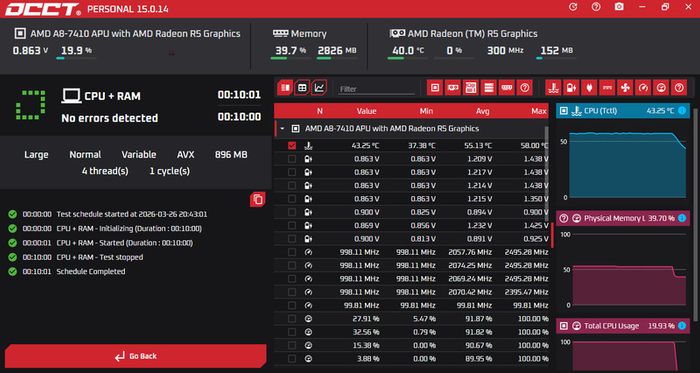
Task: Copy the test log with the clipboard icon
Action: tap(258, 199)
